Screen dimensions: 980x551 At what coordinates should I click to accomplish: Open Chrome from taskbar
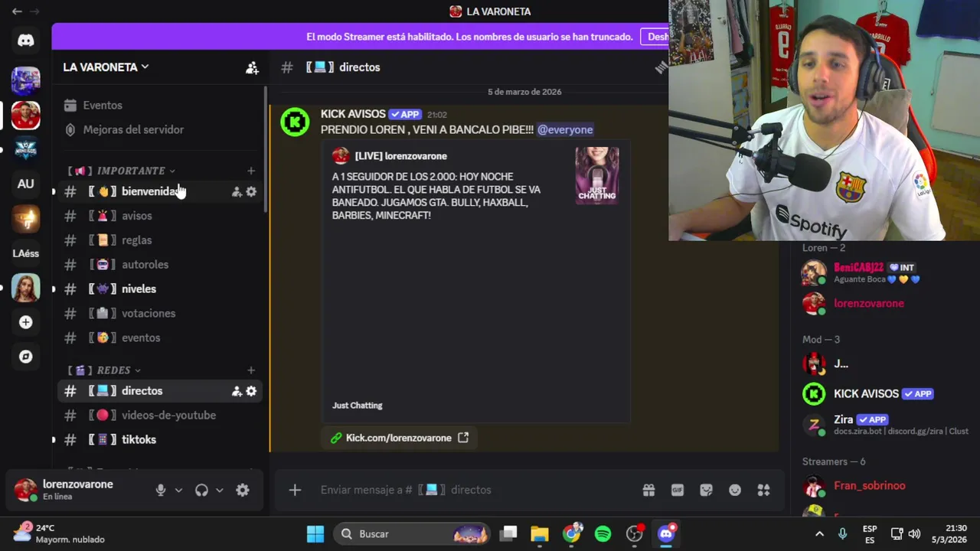[x=572, y=534]
